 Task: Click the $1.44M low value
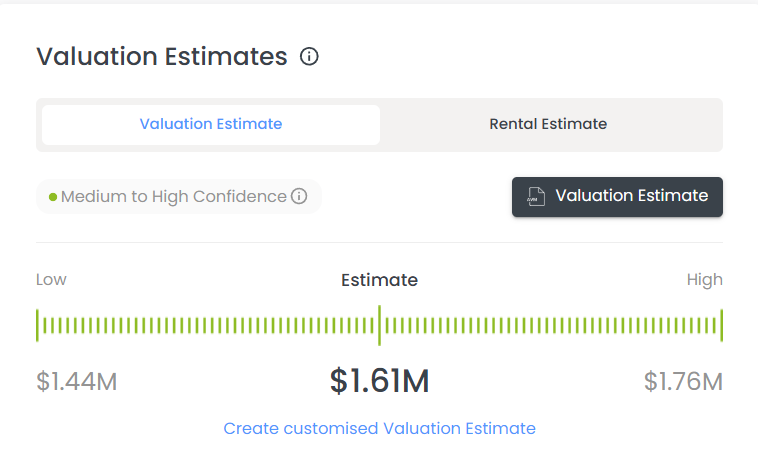pyautogui.click(x=77, y=381)
